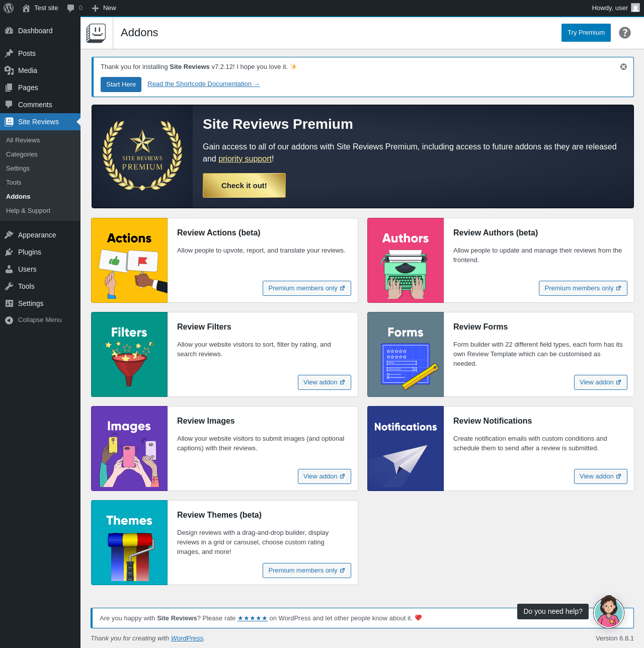This screenshot has width=644, height=648.
Task: Open Categories submenu item
Action: tap(22, 154)
